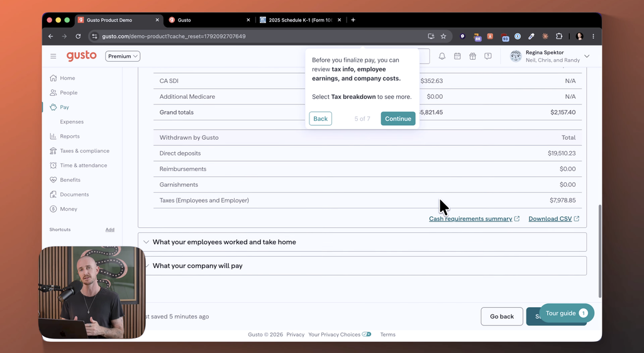Open the Premium plan dropdown
Image resolution: width=644 pixels, height=353 pixels.
click(x=123, y=56)
